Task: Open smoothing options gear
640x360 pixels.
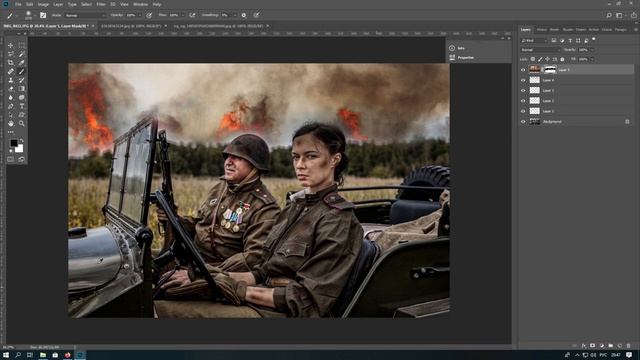Action: pos(244,15)
